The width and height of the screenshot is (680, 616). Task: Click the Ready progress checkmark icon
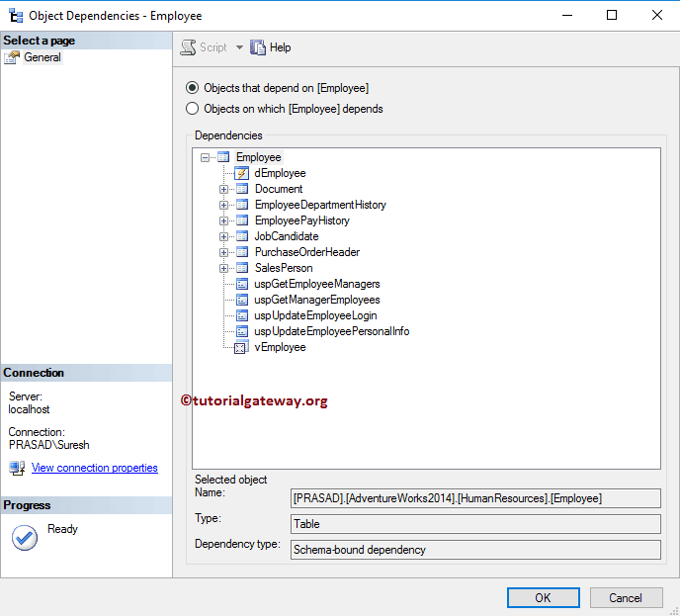(x=25, y=538)
